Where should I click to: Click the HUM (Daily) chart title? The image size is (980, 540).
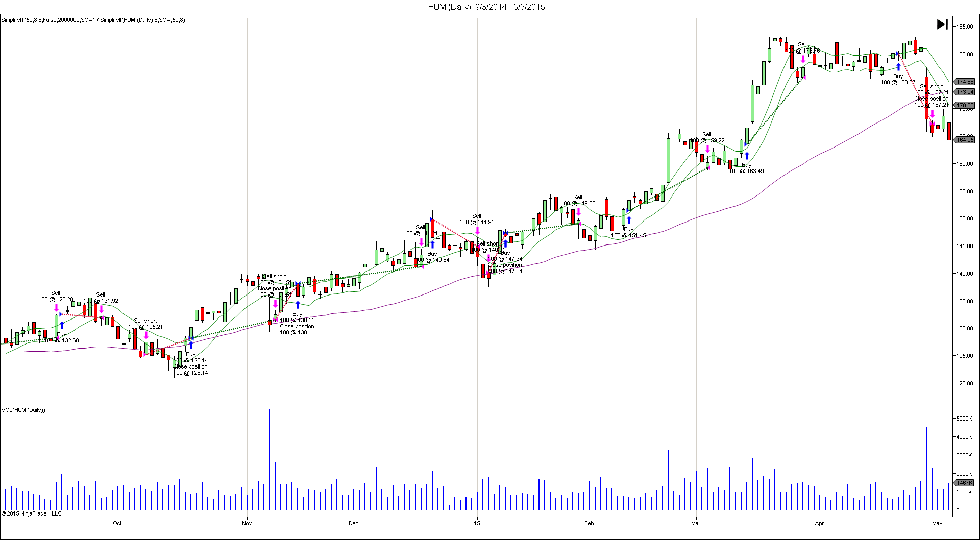pos(486,7)
